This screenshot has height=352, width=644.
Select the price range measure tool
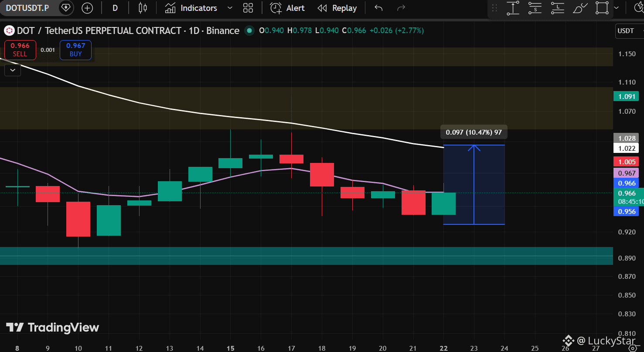[x=513, y=8]
